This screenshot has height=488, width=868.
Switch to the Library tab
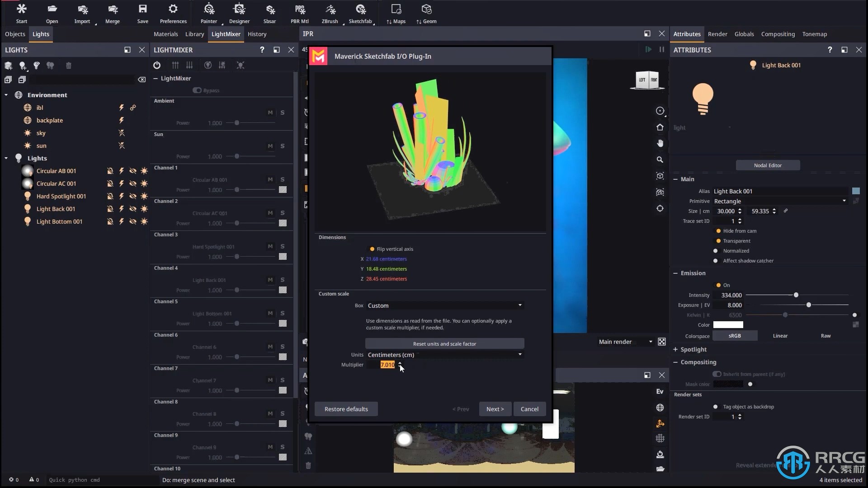(x=195, y=34)
